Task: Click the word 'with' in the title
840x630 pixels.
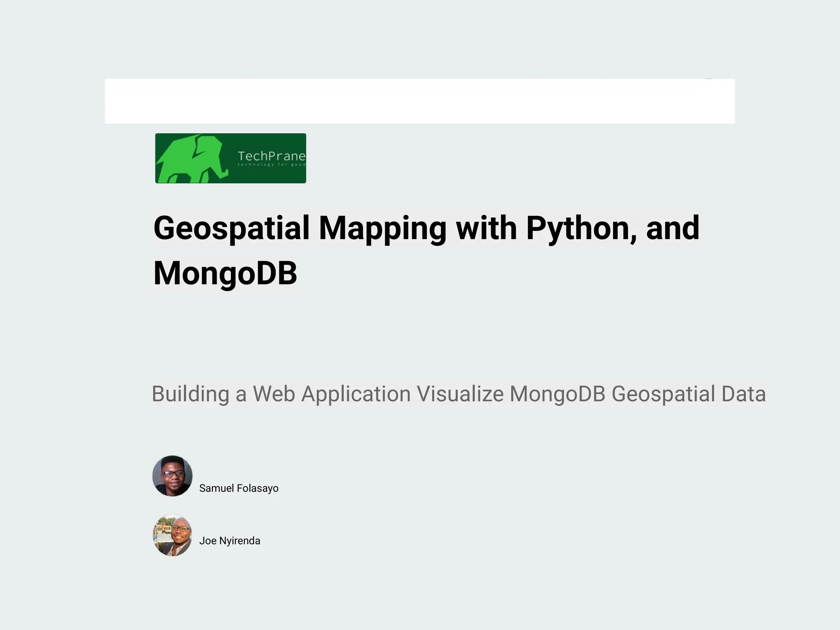Action: point(486,228)
